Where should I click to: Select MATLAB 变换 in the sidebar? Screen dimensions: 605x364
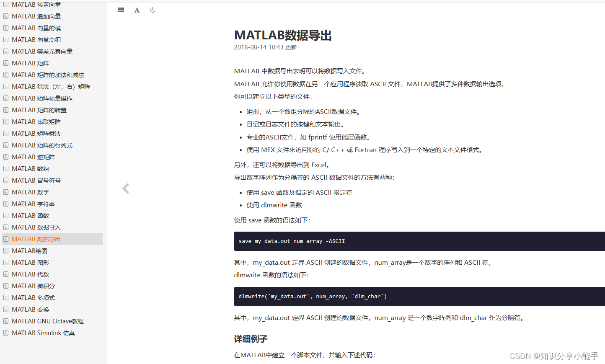click(30, 310)
